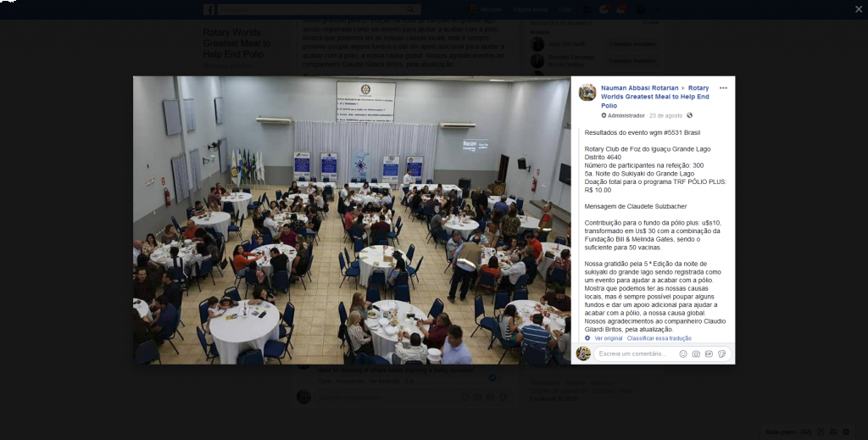Add a sticker to the comment
868x440 pixels.
[x=722, y=354]
